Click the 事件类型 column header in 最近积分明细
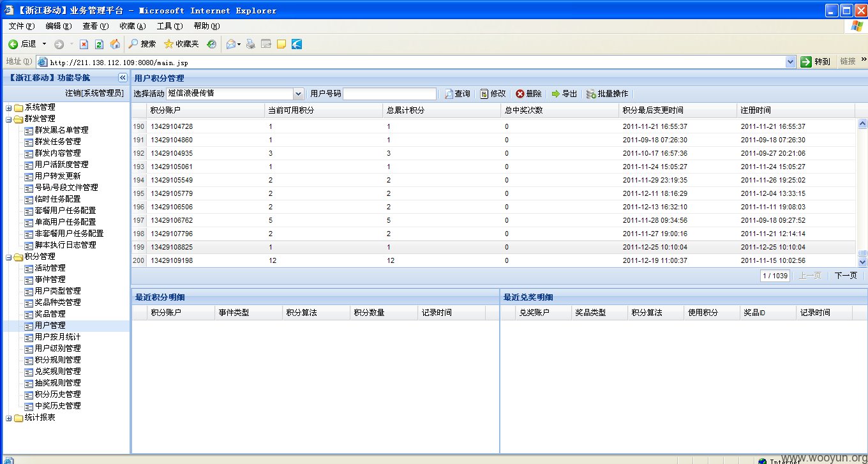Screen dimensions: 868x464 coord(248,313)
